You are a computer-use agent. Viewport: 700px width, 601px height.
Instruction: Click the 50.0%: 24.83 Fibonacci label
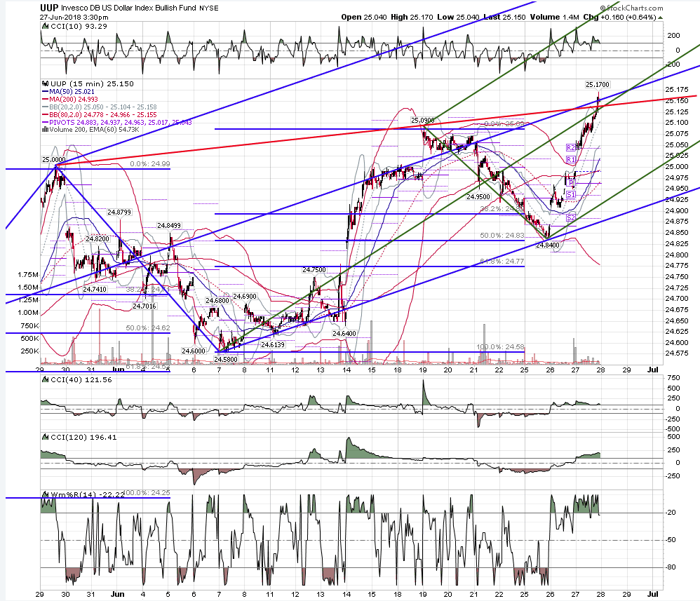(x=502, y=236)
